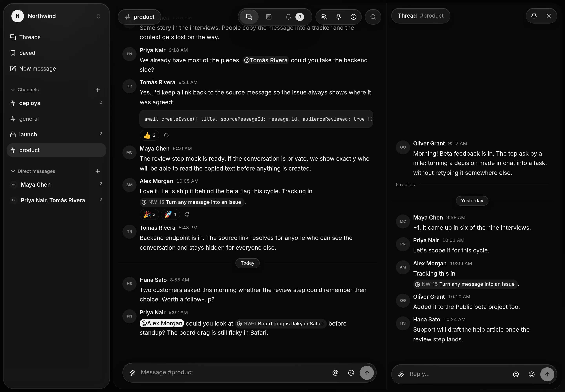This screenshot has width=565, height=392.
Task: Click the 10:24 AM timestamp in thread
Action: 454,319
